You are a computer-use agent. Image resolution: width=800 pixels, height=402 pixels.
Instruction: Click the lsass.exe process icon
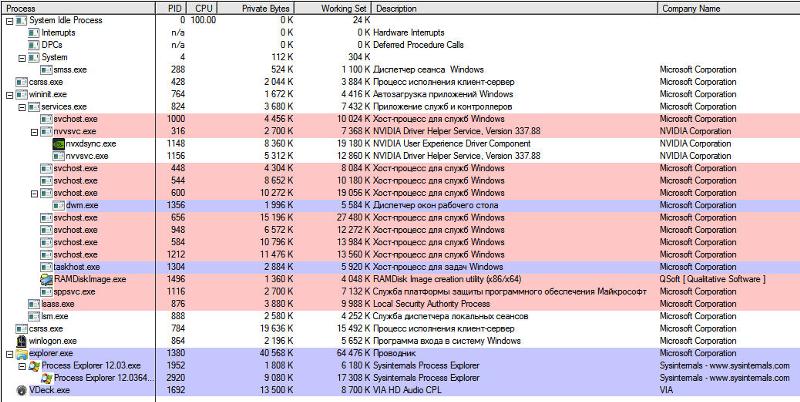(x=34, y=304)
